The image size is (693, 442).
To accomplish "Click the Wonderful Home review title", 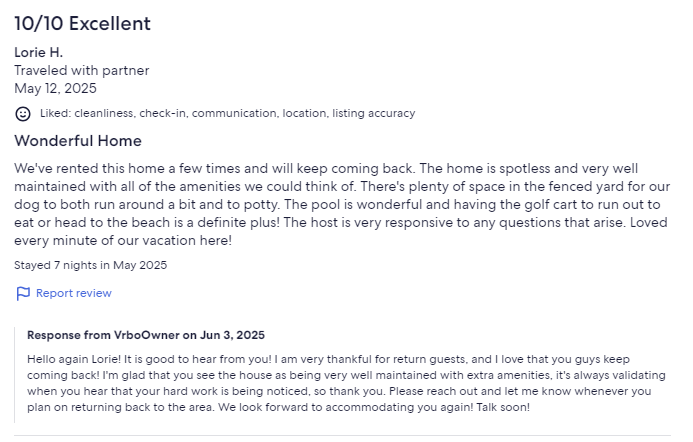I will [x=78, y=141].
